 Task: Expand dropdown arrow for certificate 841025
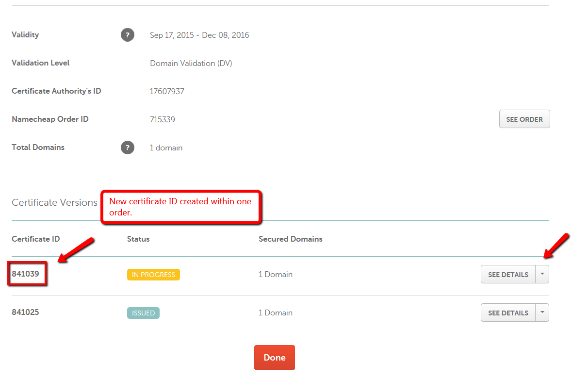pos(542,312)
